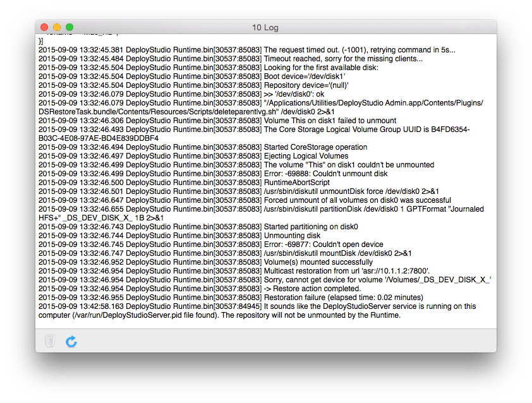532x403 pixels.
Task: Click 'diskutil unmountDisk force /dev/disk0' line
Action: point(239,191)
